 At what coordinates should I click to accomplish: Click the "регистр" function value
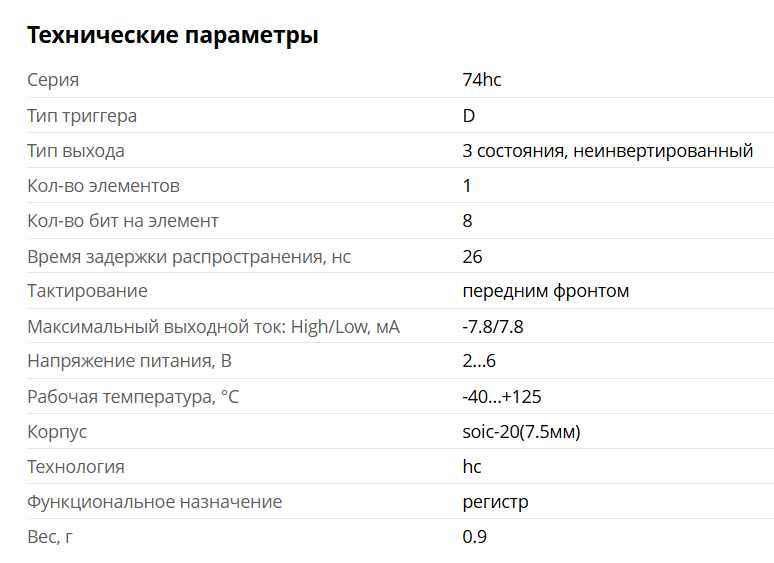(x=496, y=502)
